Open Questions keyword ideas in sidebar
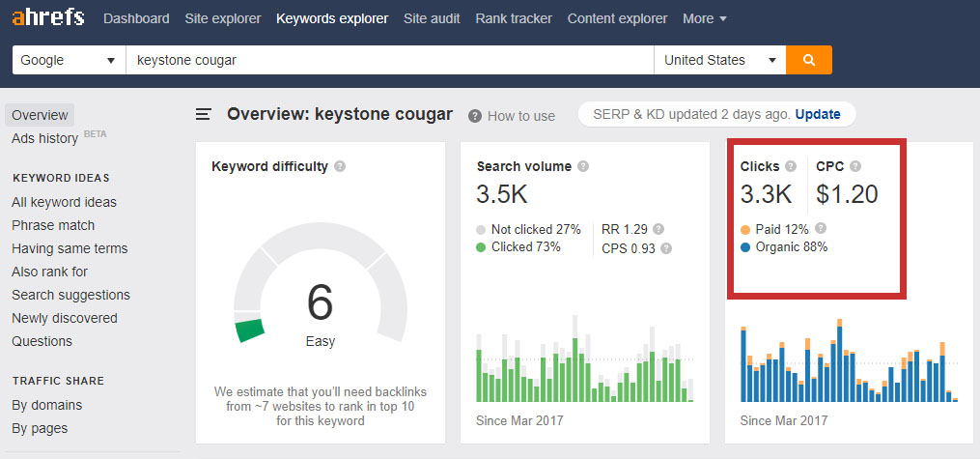The height and width of the screenshot is (459, 980). [x=42, y=341]
